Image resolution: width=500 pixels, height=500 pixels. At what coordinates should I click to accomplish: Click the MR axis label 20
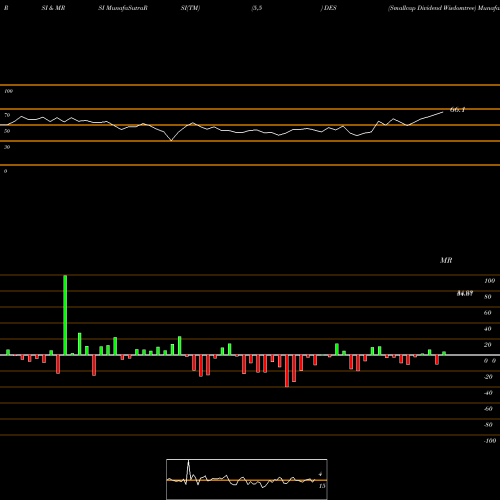pyautogui.click(x=488, y=345)
